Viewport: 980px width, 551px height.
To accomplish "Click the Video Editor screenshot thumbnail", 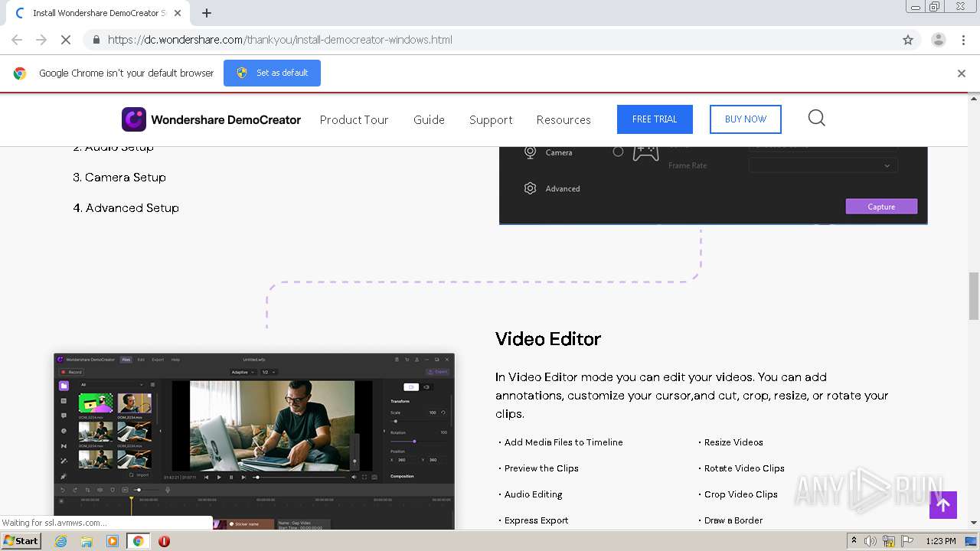I will coord(254,441).
